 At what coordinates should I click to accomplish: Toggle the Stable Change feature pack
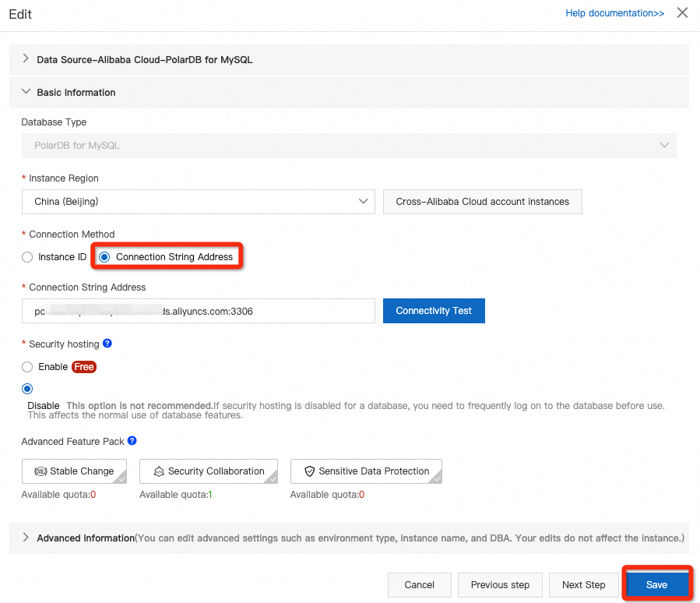point(74,471)
